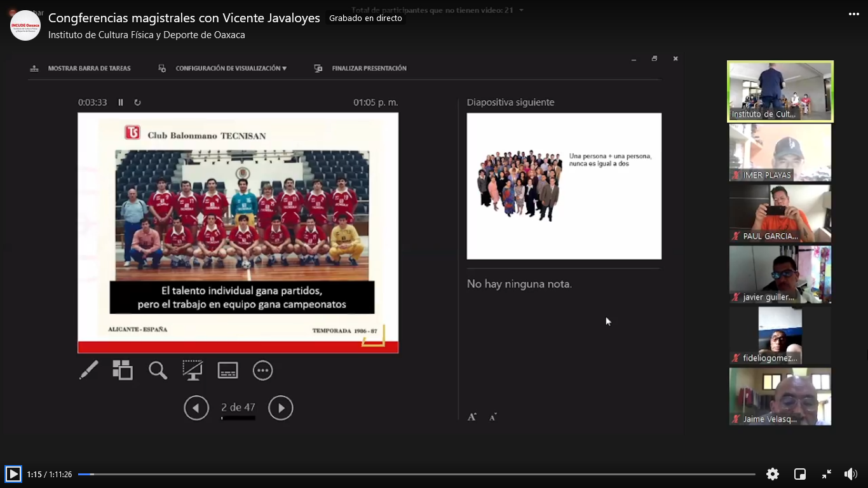Click Mostrar Barra de Tareas

pyautogui.click(x=89, y=69)
